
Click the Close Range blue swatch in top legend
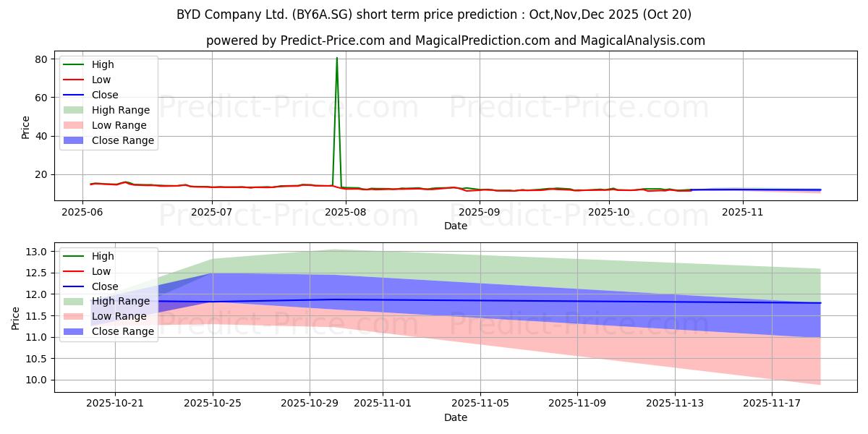coord(75,140)
